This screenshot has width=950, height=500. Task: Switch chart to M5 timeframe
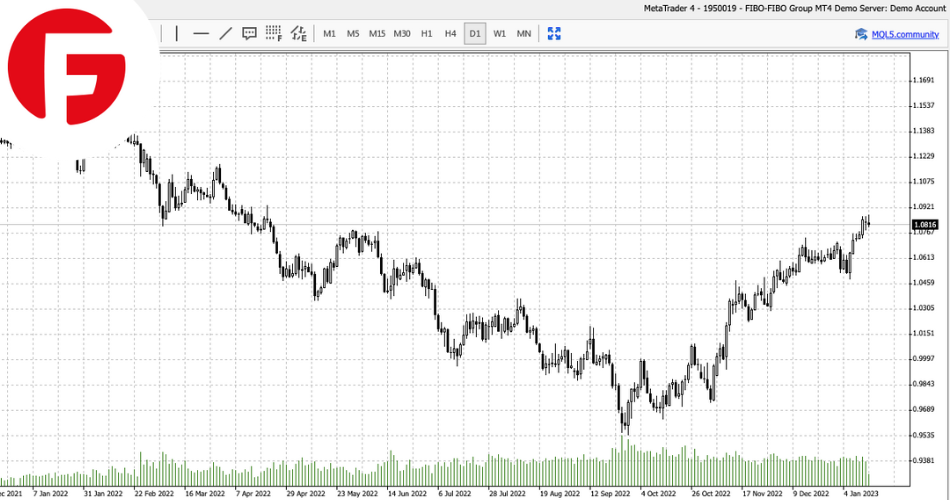pos(353,34)
